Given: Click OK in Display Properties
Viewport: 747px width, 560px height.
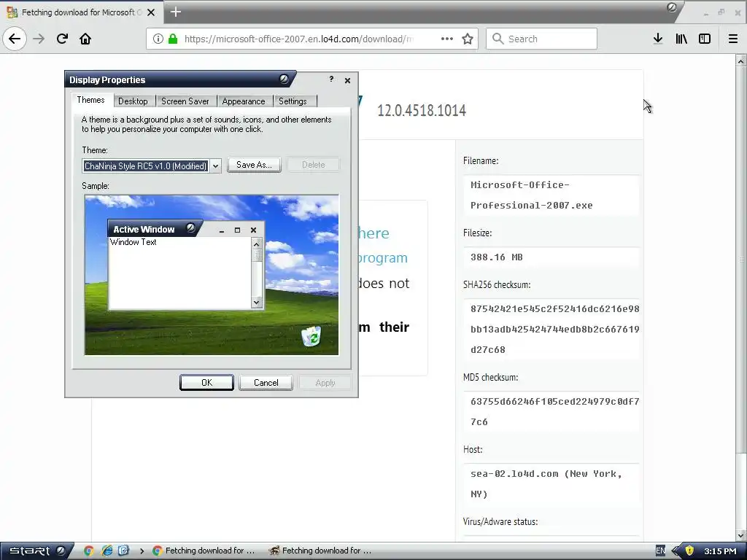Looking at the screenshot, I should click(206, 382).
